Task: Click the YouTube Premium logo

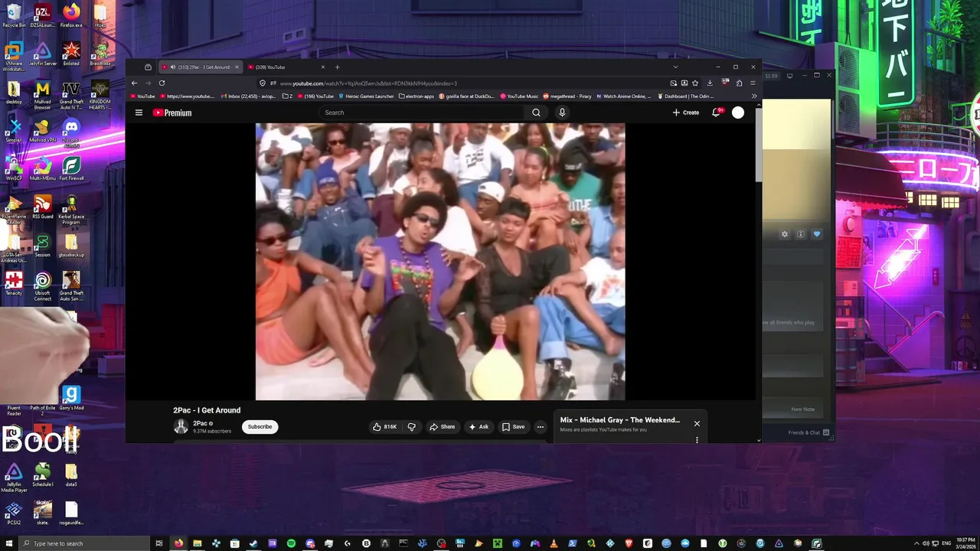Action: point(172,112)
